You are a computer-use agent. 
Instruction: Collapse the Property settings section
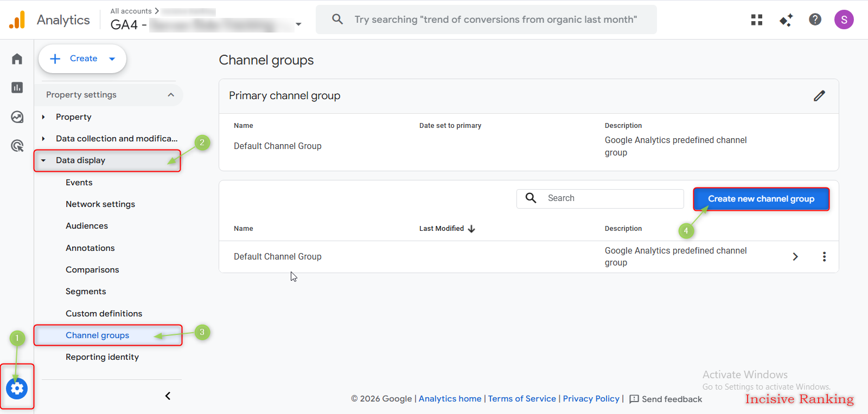pos(171,95)
